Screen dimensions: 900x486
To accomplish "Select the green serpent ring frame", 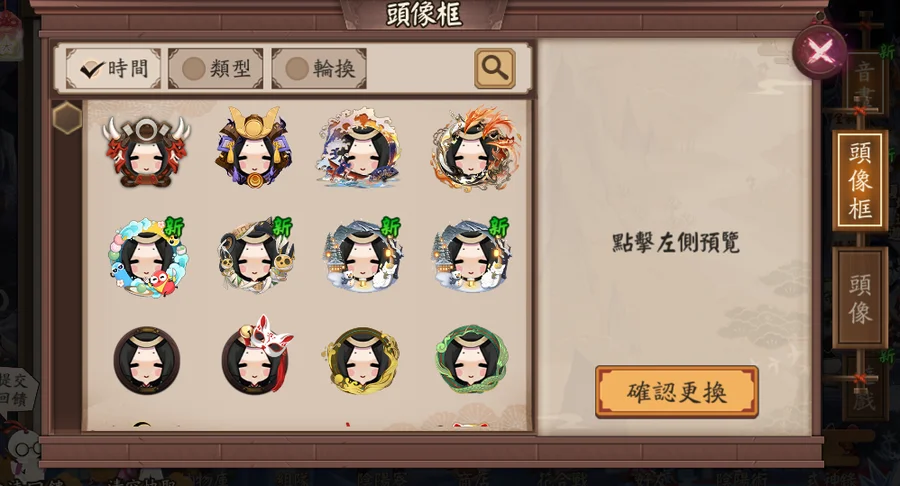I will 472,360.
